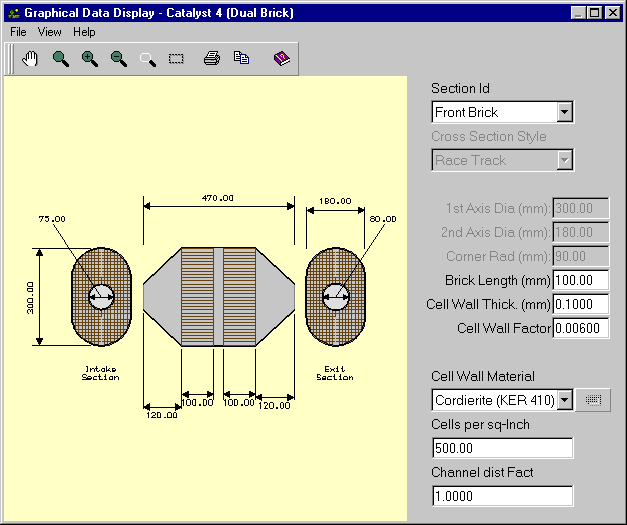The height and width of the screenshot is (525, 627).
Task: Click the 2nd Axis Dia disabled field
Action: [581, 232]
